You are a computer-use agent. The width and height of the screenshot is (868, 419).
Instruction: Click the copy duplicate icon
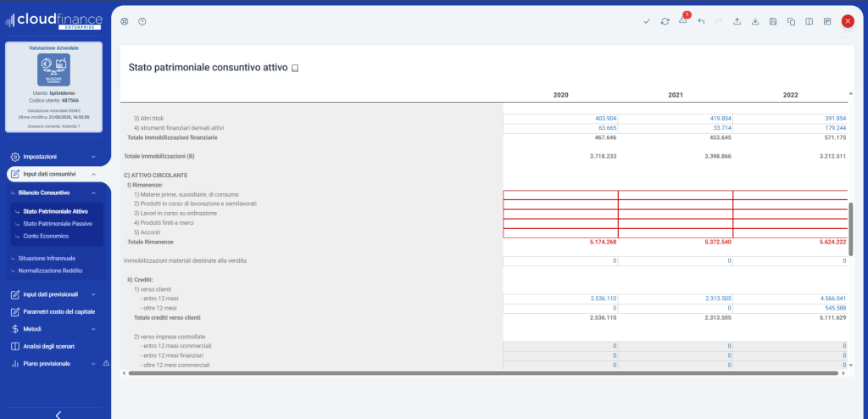[x=792, y=21]
